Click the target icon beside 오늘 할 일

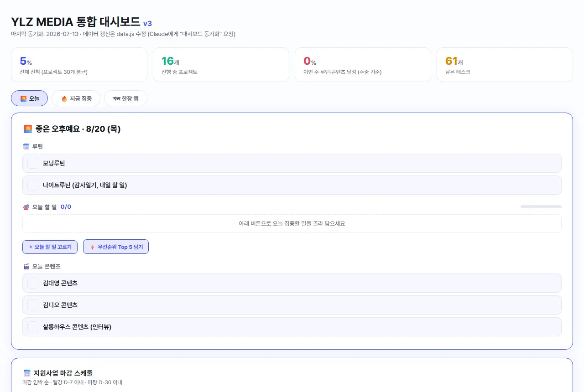(x=26, y=207)
